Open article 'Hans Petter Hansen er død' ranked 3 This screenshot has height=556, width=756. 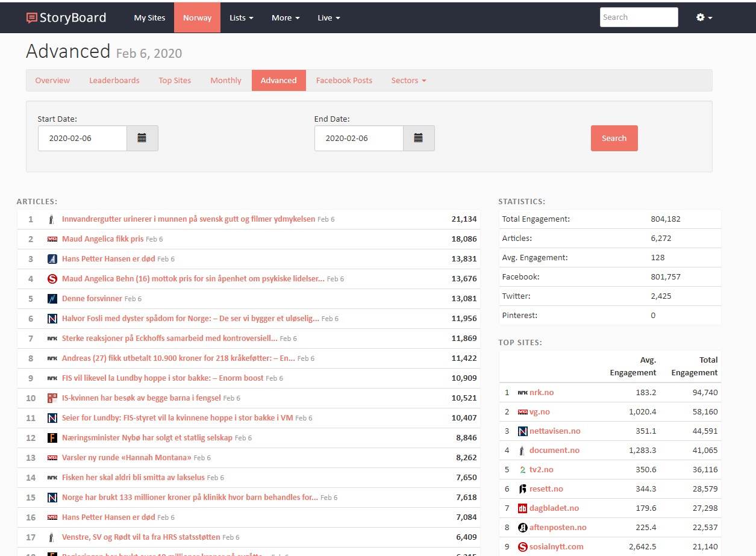pyautogui.click(x=108, y=259)
